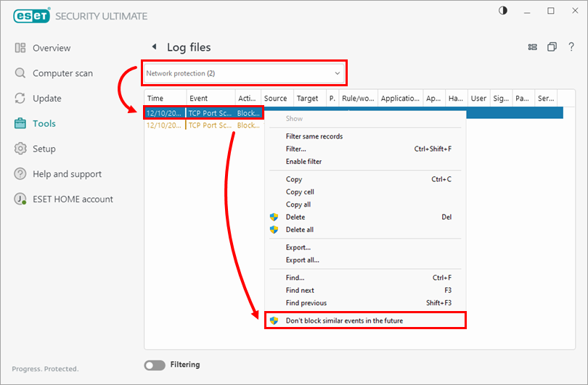Image resolution: width=588 pixels, height=385 pixels.
Task: Open ESET HOME account page
Action: coord(73,199)
